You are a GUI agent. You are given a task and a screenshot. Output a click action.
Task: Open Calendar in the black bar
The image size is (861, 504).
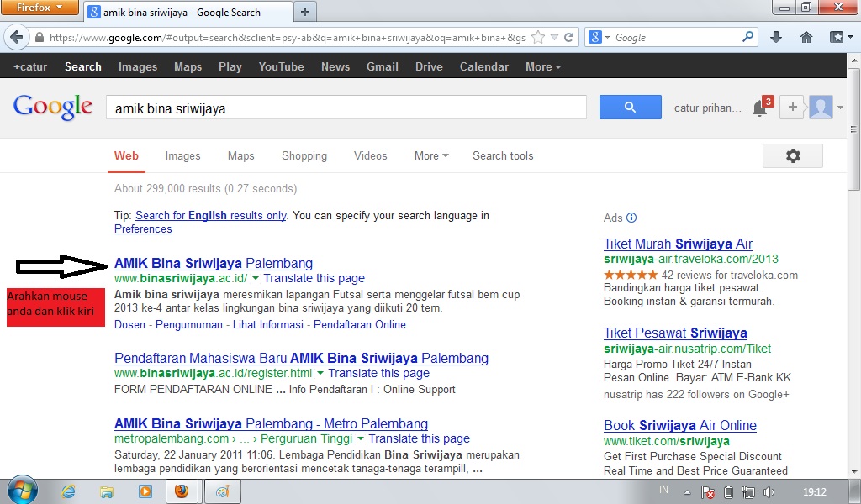(x=483, y=66)
